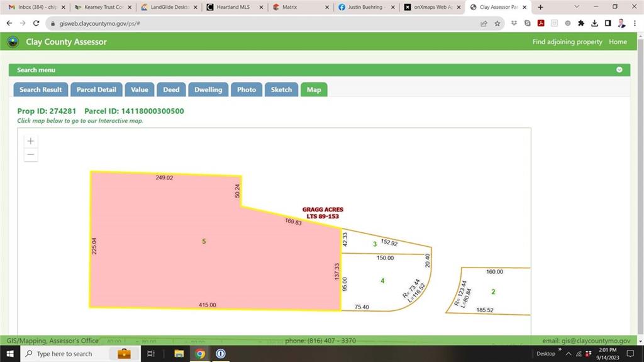Click the address bar URL field
Image resolution: width=644 pixels, height=362 pixels.
[x=252, y=23]
